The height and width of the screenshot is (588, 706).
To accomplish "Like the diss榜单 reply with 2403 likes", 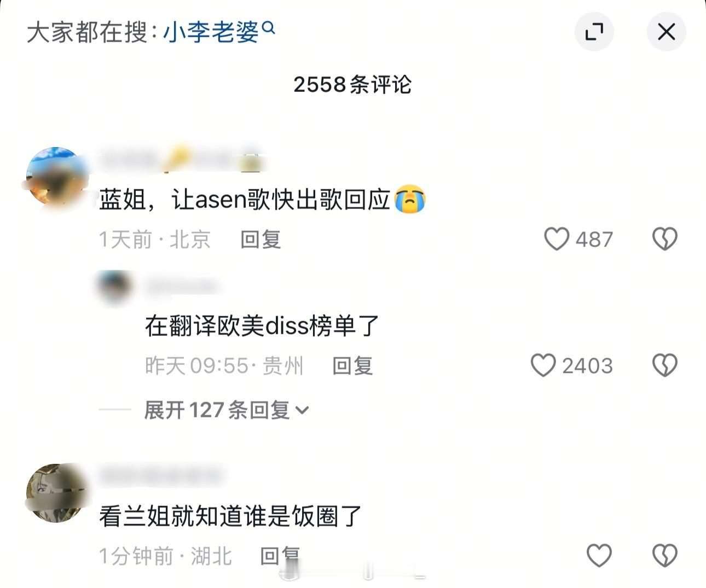I will coord(543,365).
